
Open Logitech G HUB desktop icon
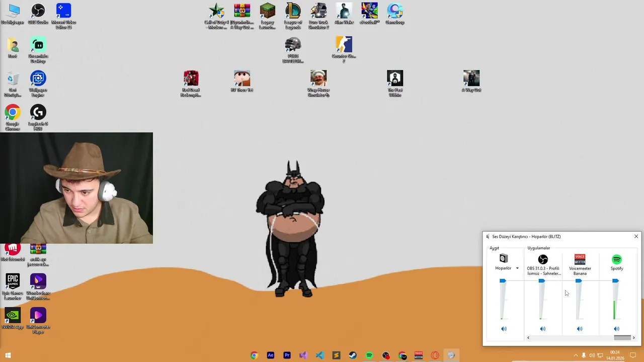pos(38,118)
